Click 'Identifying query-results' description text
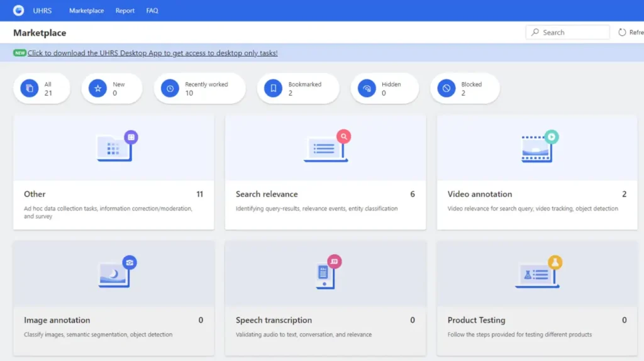 317,209
